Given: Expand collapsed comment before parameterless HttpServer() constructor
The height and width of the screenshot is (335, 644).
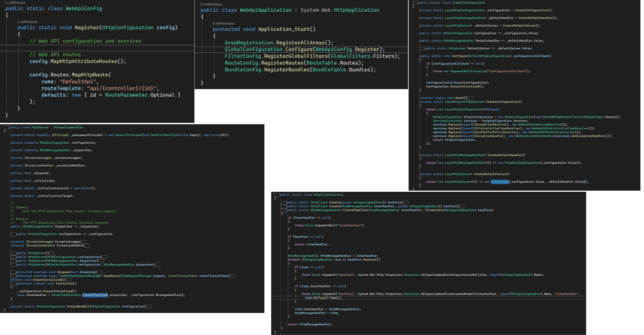Looking at the screenshot, I should (x=13, y=253).
